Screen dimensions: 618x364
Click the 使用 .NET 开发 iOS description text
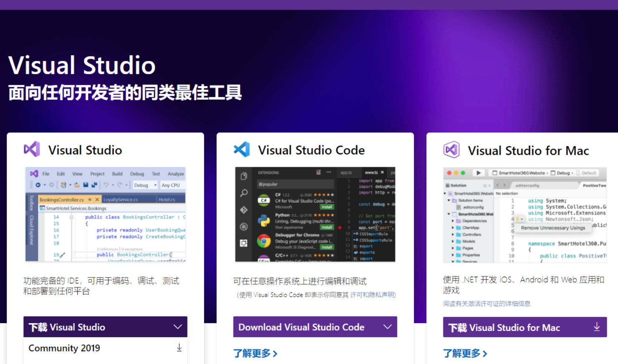click(x=524, y=285)
